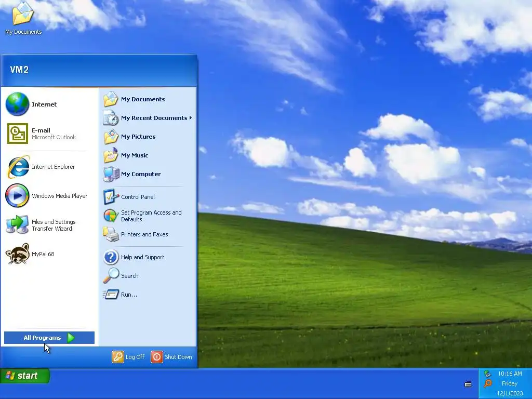
Task: Open the My Computer icon
Action: pyautogui.click(x=111, y=174)
